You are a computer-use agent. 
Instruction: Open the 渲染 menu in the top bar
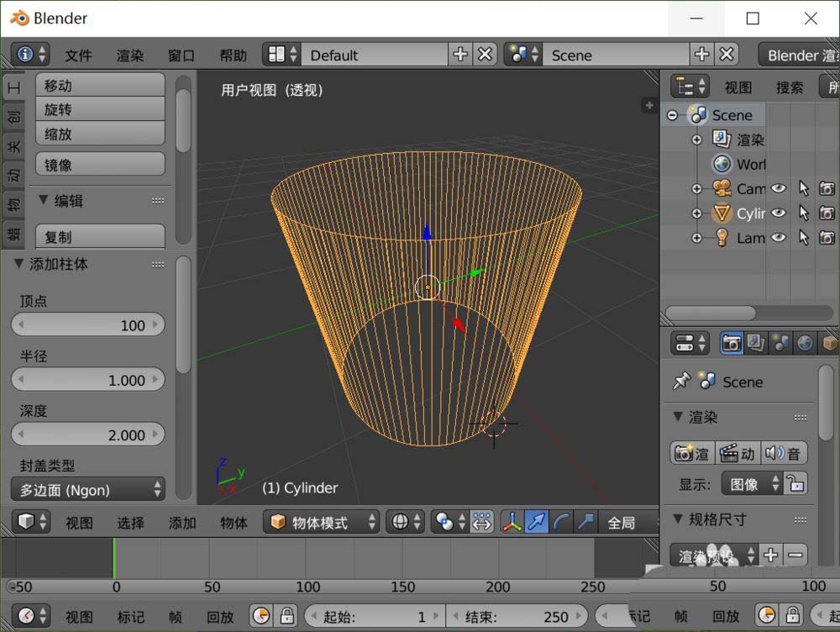(x=129, y=55)
